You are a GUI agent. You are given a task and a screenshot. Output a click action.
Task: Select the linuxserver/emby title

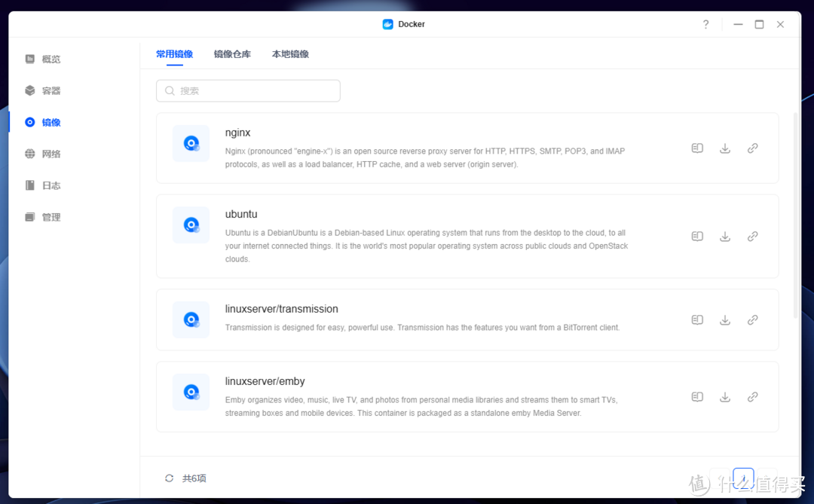(265, 381)
